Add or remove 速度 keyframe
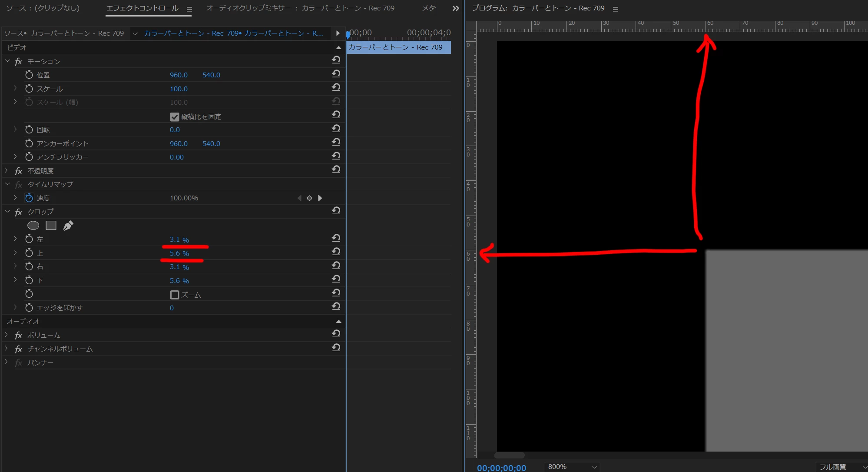This screenshot has height=472, width=868. click(x=309, y=198)
